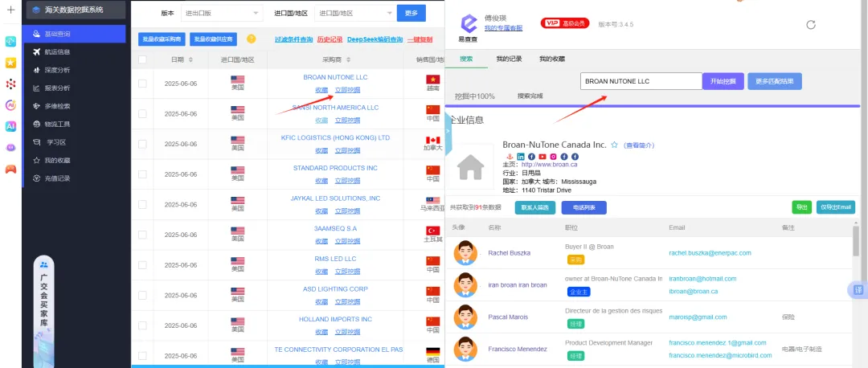Image resolution: width=868 pixels, height=368 pixels.
Task: Click the 易查查 logo icon
Action: coord(469,24)
